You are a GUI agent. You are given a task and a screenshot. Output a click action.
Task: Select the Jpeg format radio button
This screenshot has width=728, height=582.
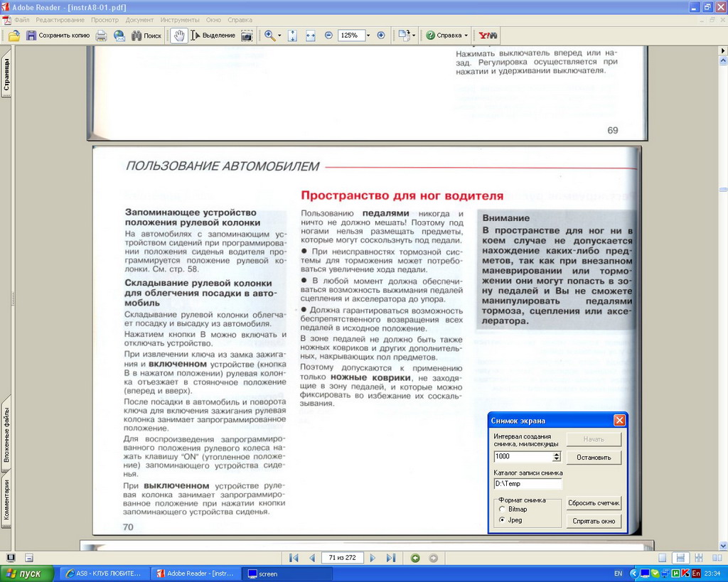[x=503, y=520]
